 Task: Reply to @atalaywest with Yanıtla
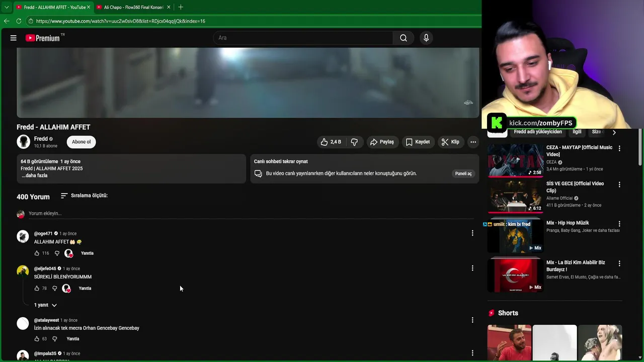tap(73, 339)
